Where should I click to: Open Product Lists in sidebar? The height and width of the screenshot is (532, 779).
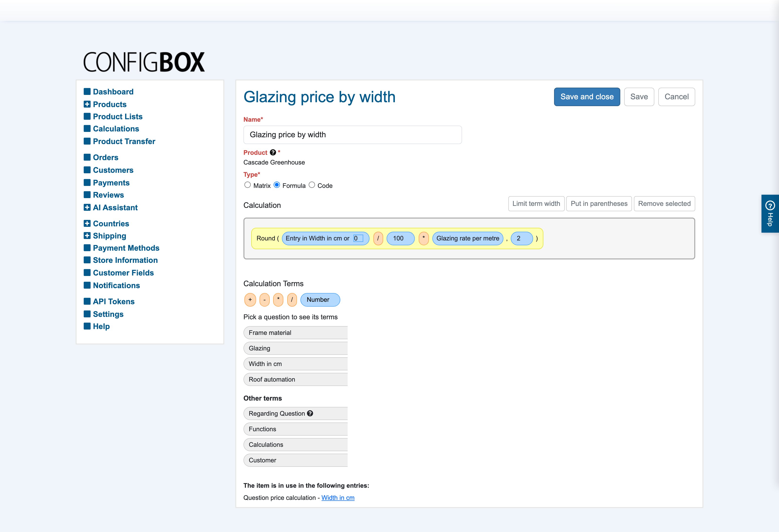pos(118,117)
